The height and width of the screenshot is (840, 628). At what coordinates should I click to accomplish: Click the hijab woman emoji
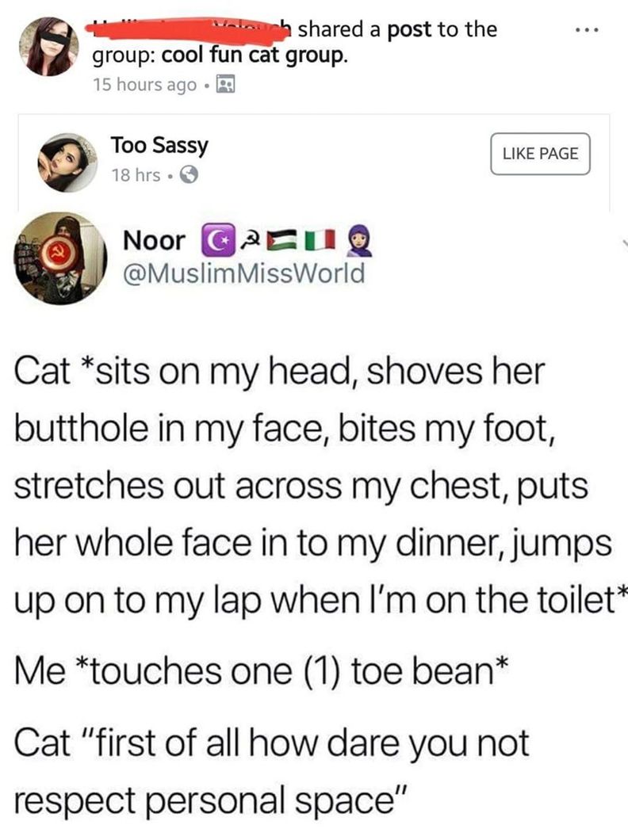(361, 241)
